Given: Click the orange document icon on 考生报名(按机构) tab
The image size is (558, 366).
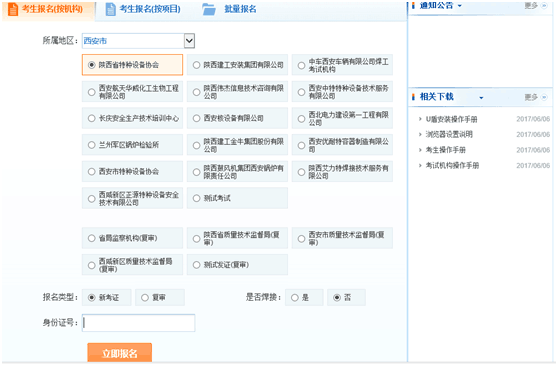Looking at the screenshot, I should [13, 9].
